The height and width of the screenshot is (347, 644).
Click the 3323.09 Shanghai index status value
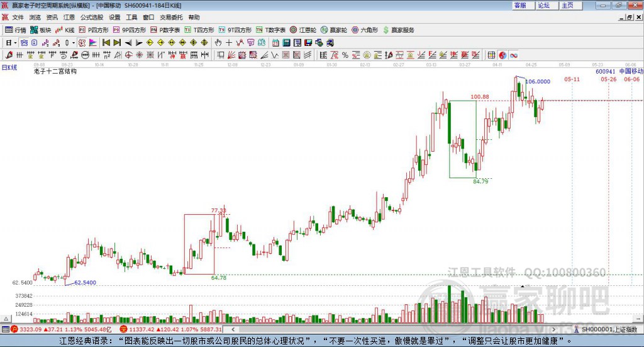(x=30, y=329)
